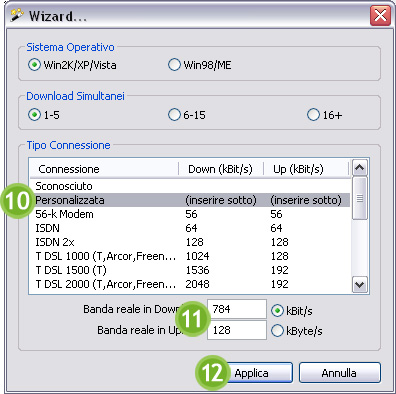Screen dimensions: 396x394
Task: Select the 56-k Modem connection row
Action: pyautogui.click(x=190, y=214)
